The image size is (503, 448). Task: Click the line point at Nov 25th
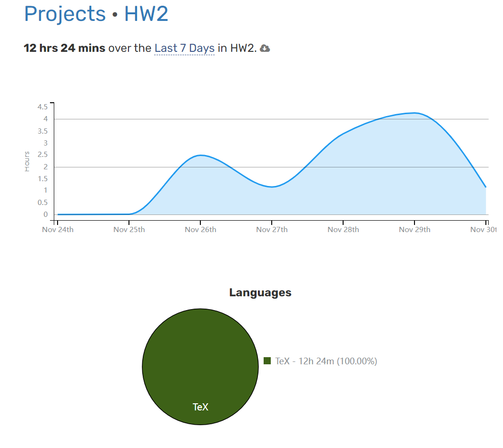click(x=129, y=214)
